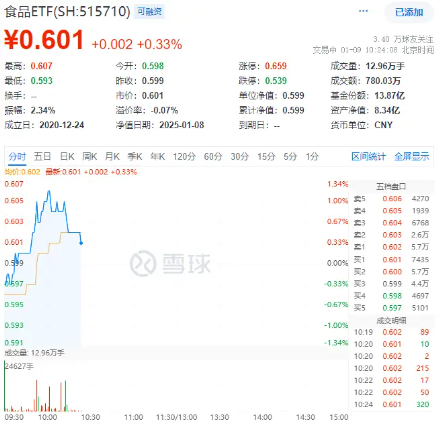The image size is (440, 426).
Task: Switch to the 15分 tab
Action: 266,156
